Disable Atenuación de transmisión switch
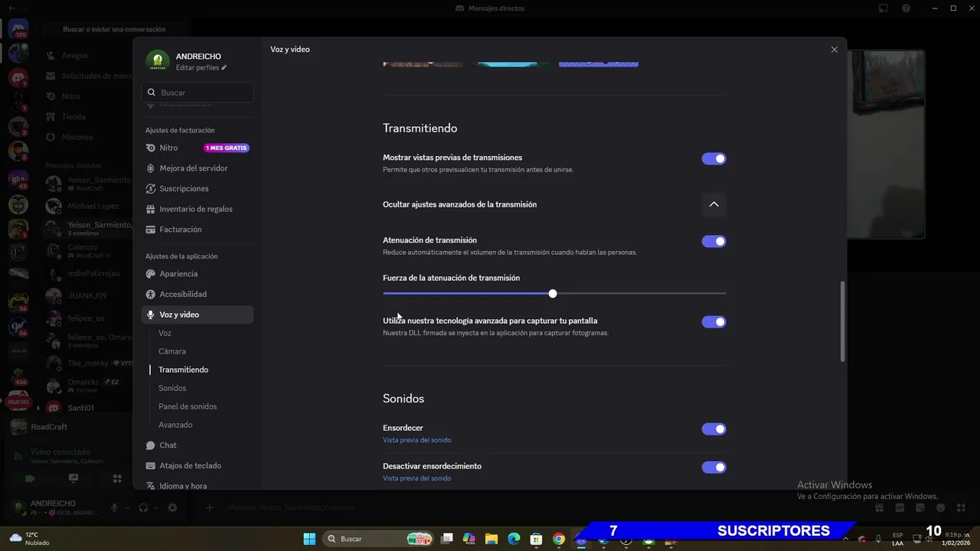 714,241
